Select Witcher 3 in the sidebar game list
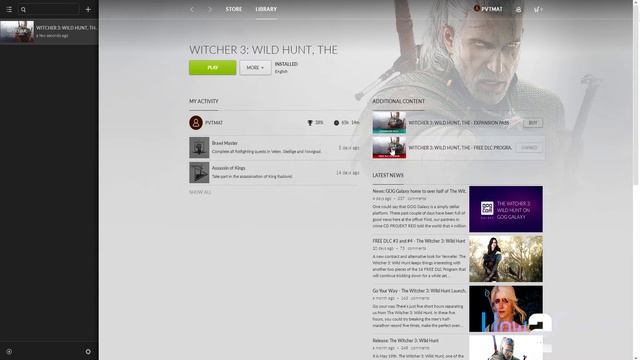This screenshot has height=360, width=640. tap(49, 31)
